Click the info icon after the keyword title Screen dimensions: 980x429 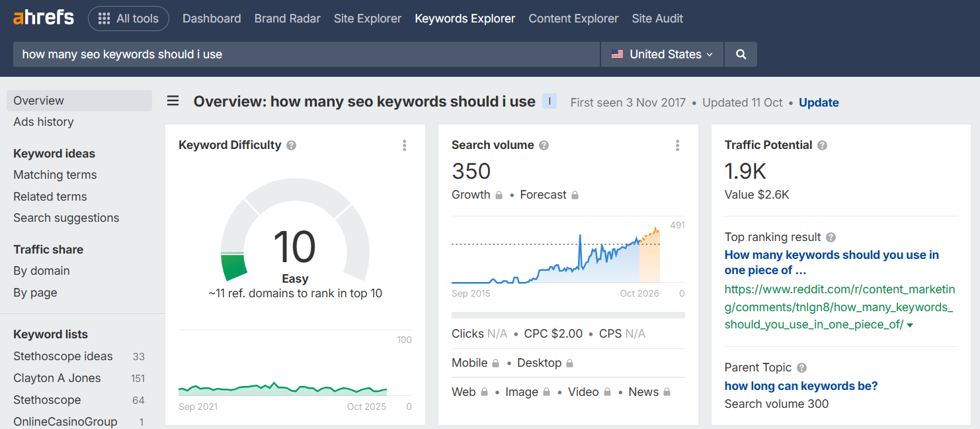pos(550,101)
